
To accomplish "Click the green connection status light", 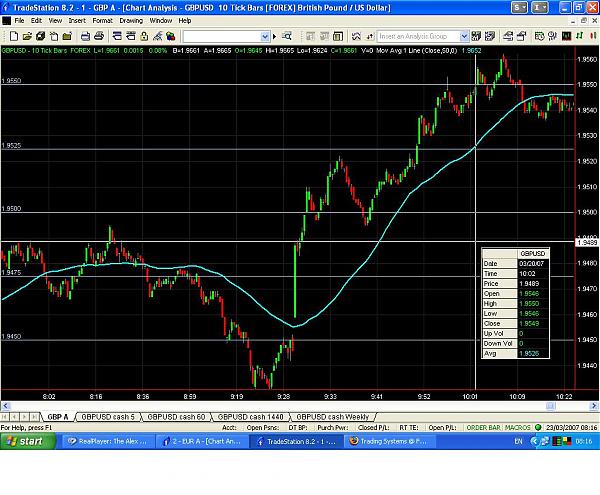I will (x=538, y=427).
